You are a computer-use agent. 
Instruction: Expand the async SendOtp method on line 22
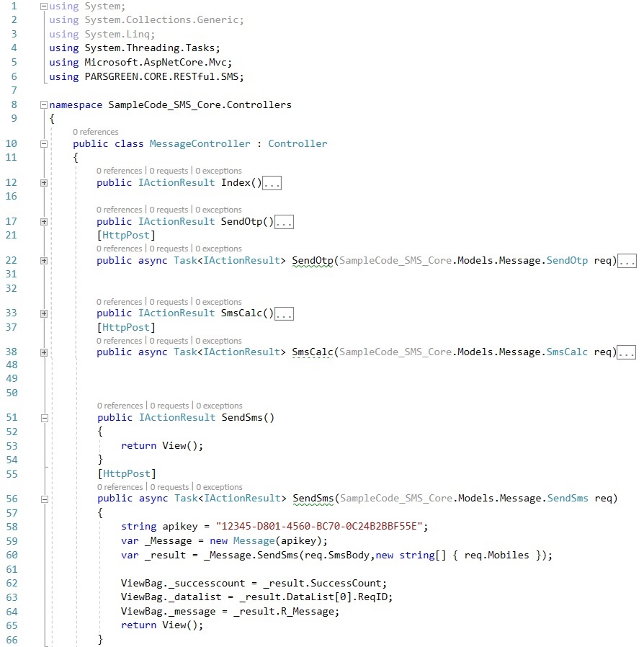pyautogui.click(x=44, y=261)
